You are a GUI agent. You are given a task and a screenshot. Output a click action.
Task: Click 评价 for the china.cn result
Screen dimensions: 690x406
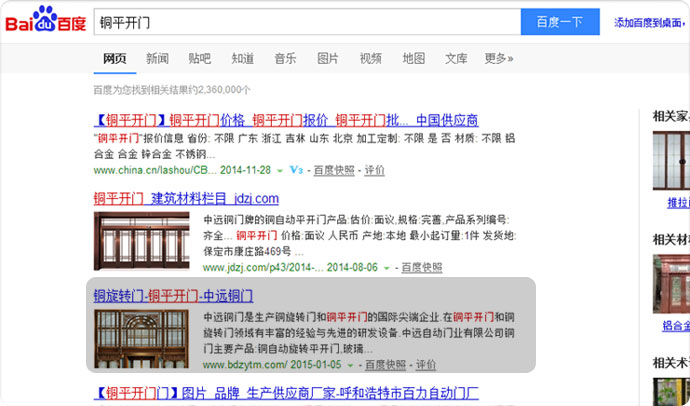374,170
